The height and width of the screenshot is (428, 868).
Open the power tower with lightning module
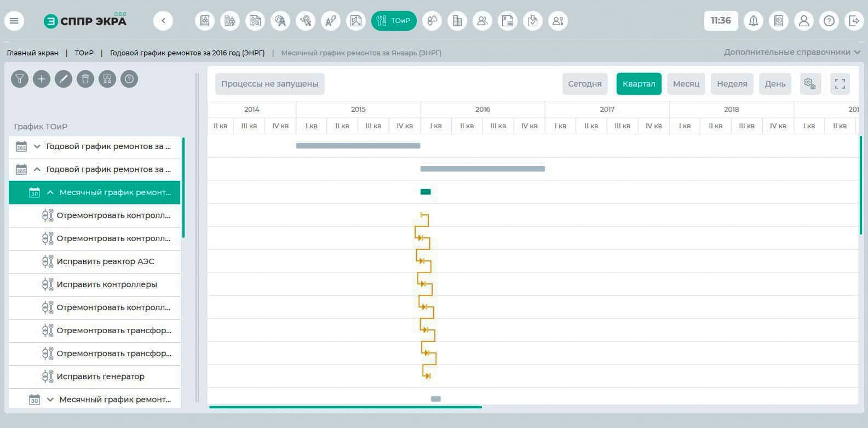tap(331, 21)
